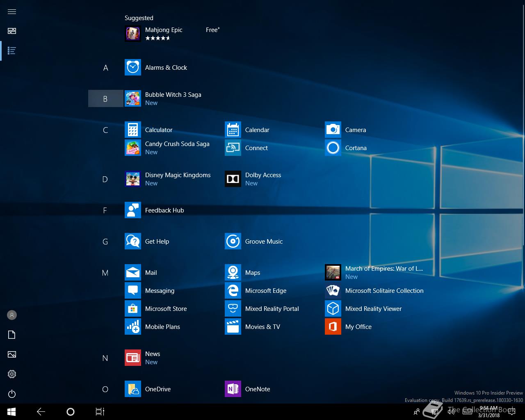Open Documents from Start sidebar
The image size is (525, 420).
pyautogui.click(x=12, y=335)
